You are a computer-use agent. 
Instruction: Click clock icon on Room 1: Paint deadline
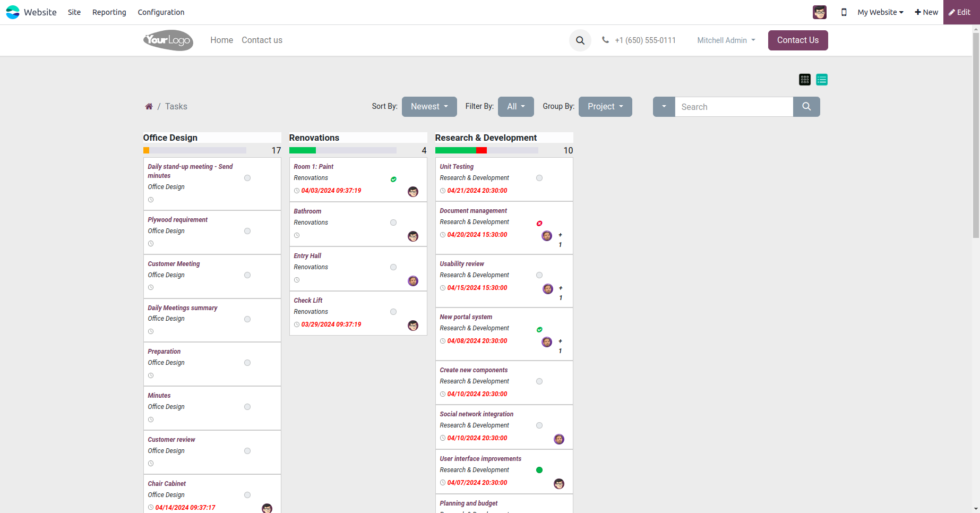(x=297, y=191)
